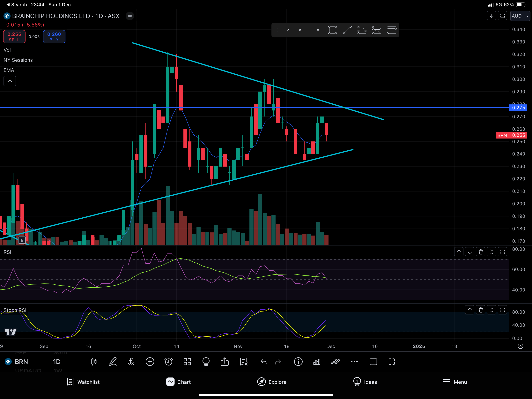Move Stoch RSI pane up
Image resolution: width=532 pixels, height=399 pixels.
point(470,310)
